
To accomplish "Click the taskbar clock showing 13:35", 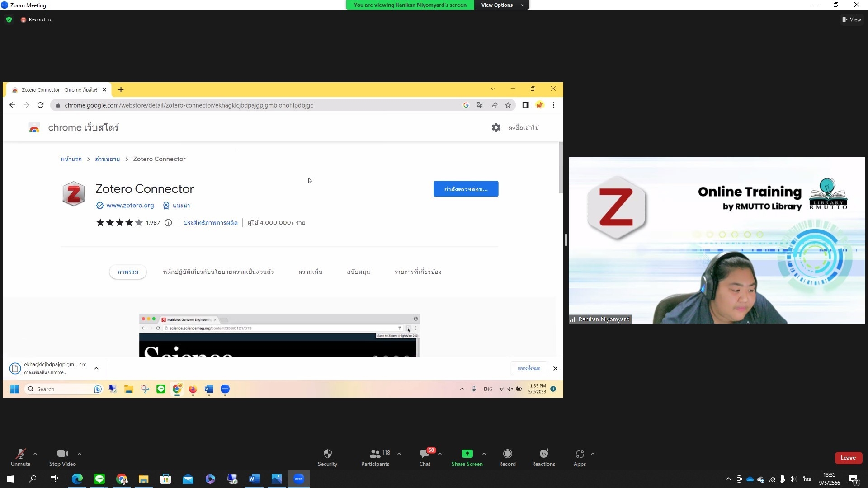I will coord(830,479).
